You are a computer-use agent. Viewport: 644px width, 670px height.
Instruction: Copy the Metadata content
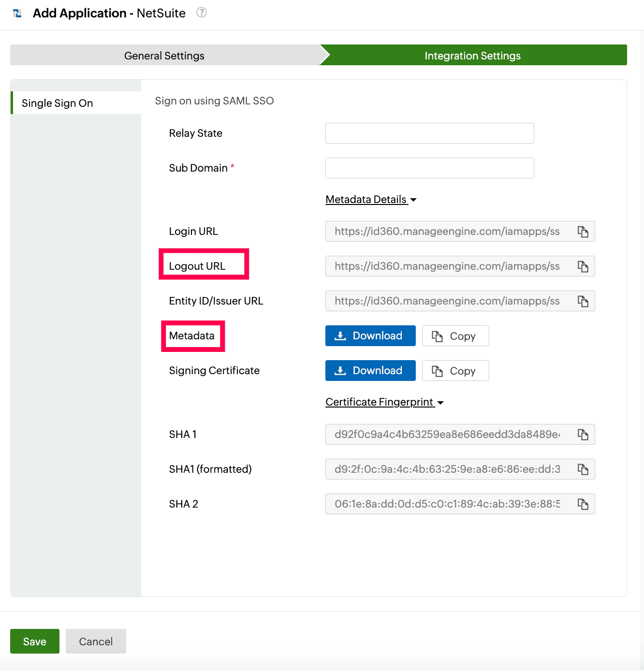pyautogui.click(x=455, y=336)
